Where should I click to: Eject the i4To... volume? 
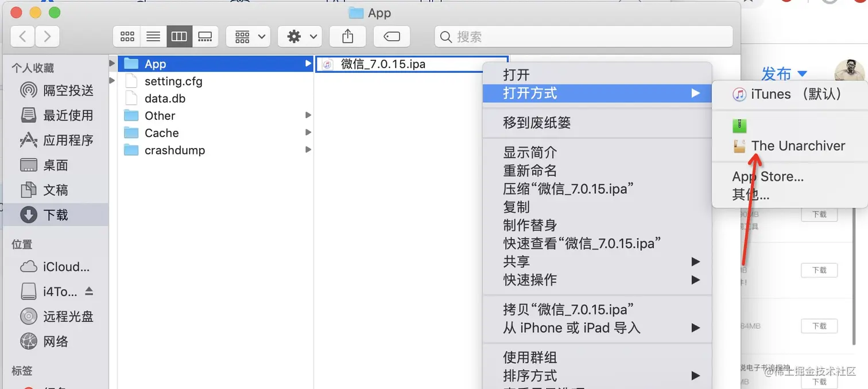click(x=89, y=291)
